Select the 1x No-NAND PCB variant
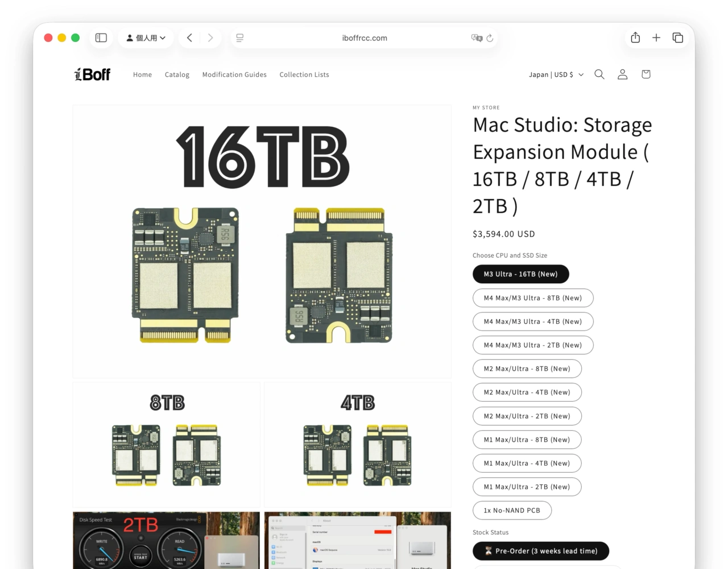The height and width of the screenshot is (569, 728). click(x=512, y=510)
